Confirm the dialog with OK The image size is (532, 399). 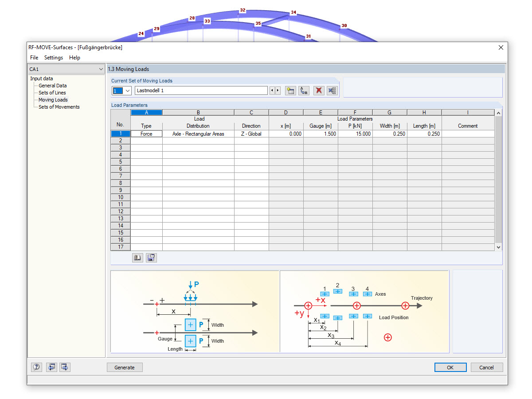(450, 367)
